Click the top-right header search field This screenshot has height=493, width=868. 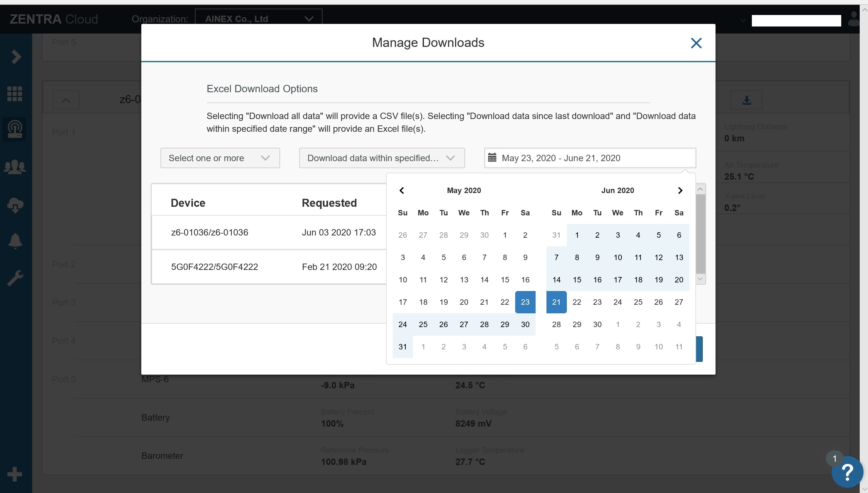pos(796,20)
